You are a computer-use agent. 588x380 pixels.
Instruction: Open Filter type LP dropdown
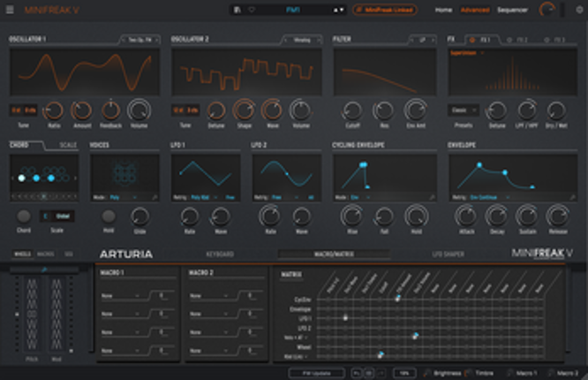point(426,41)
